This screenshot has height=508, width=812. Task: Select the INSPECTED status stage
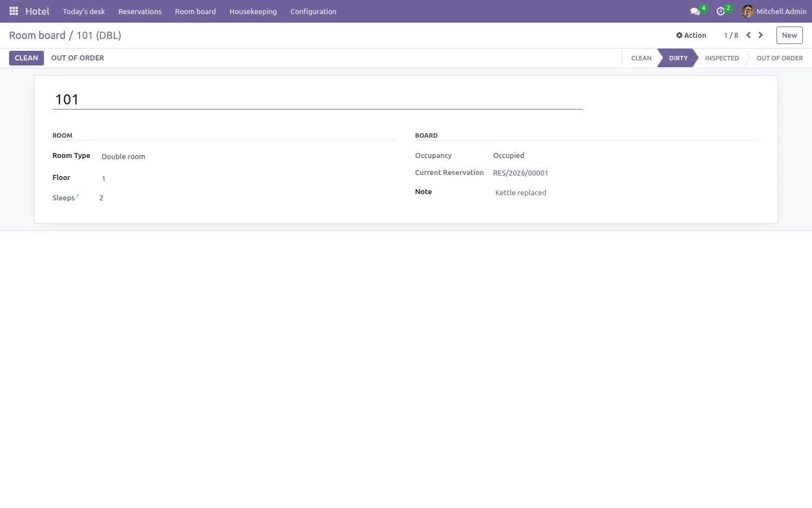[722, 58]
